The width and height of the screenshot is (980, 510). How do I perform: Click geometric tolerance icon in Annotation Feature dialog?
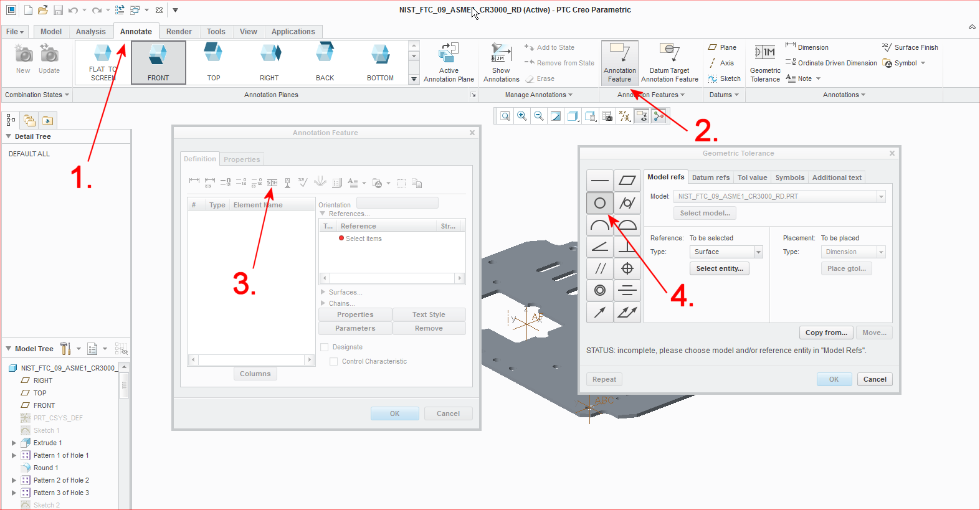(272, 183)
